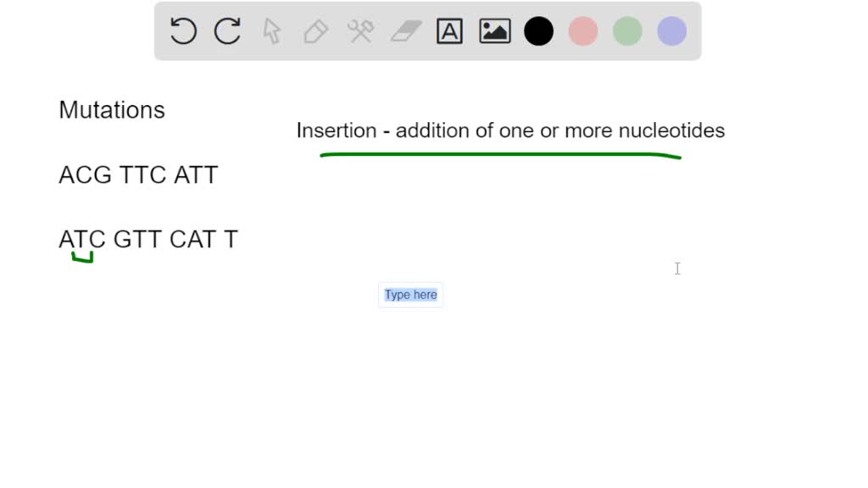The height and width of the screenshot is (488, 868).
Task: Undo the last whiteboard action
Action: point(183,31)
